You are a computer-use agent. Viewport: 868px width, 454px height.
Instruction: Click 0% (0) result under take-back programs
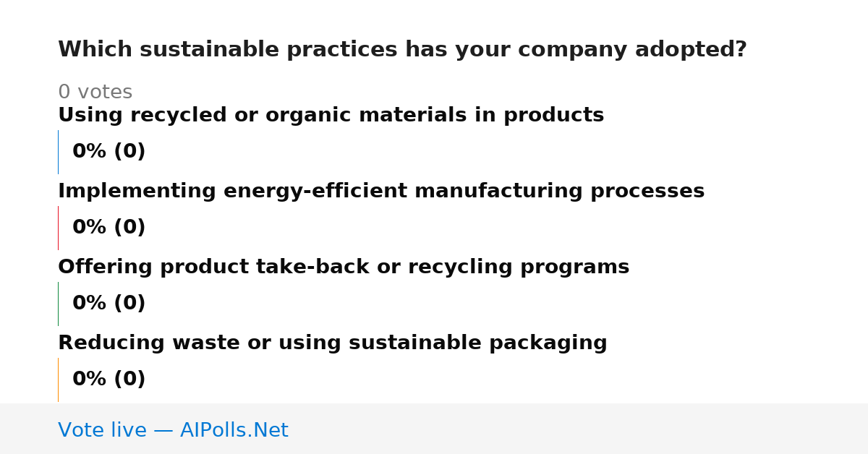pos(109,304)
